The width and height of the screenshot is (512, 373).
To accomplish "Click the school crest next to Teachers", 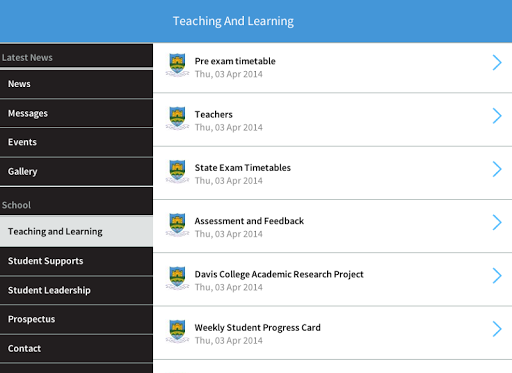I will point(177,118).
